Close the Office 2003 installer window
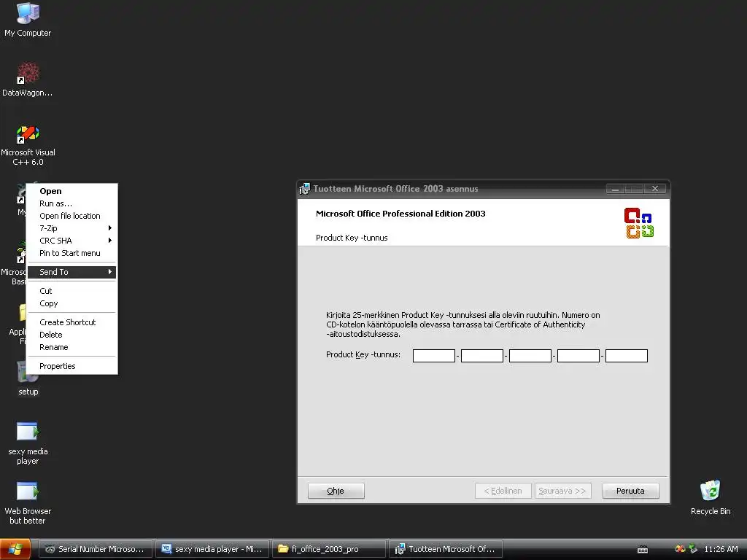Viewport: 747px width, 560px height. [x=655, y=189]
